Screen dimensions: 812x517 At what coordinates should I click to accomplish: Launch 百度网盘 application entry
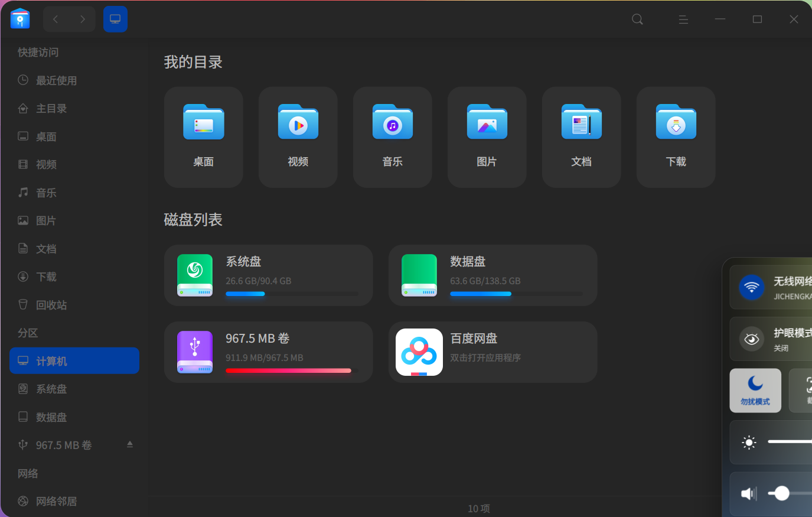(493, 352)
